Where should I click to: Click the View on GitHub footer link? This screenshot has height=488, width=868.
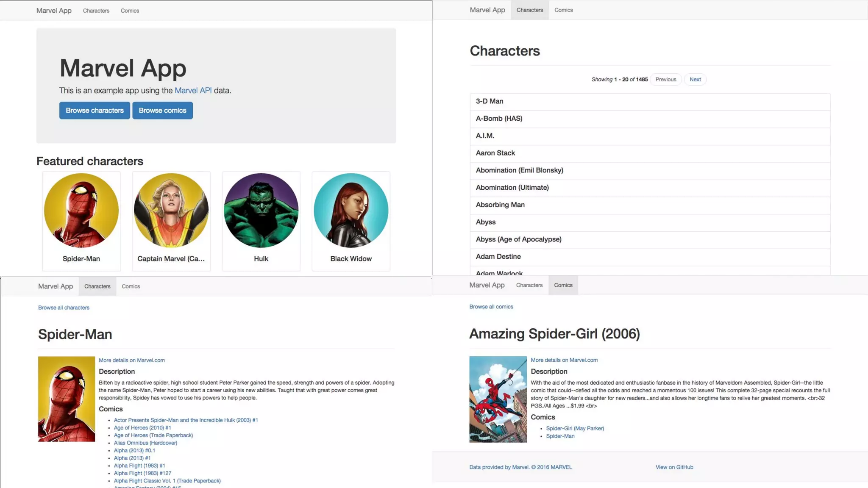674,467
